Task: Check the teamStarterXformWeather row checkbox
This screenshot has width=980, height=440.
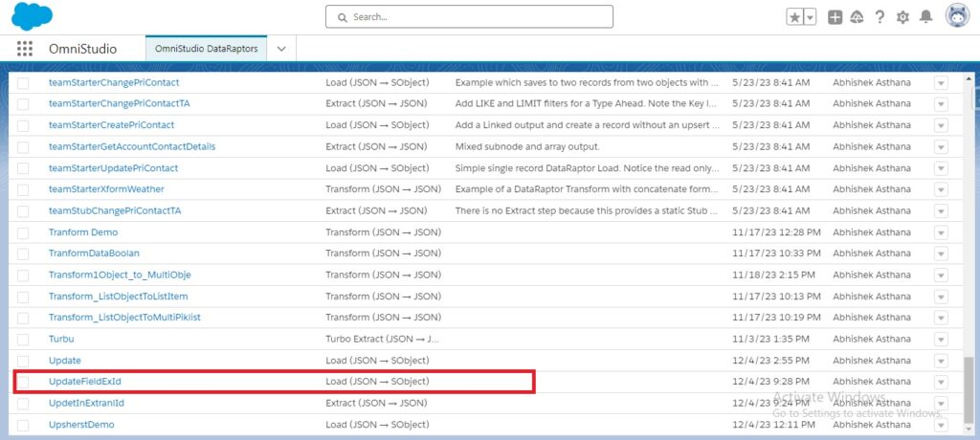Action: 23,189
